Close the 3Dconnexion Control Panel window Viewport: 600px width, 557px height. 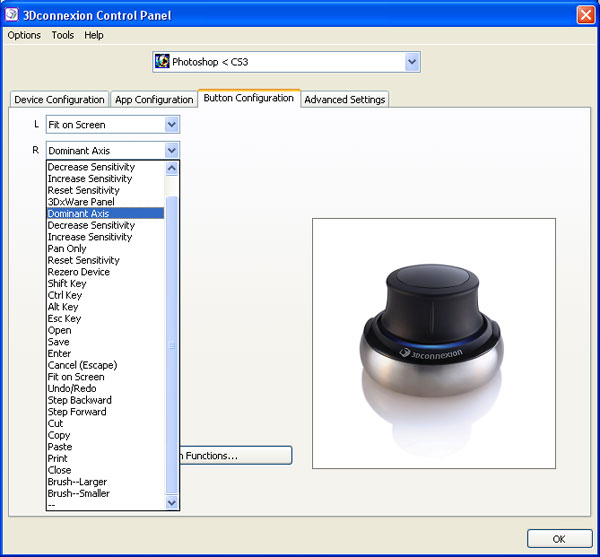click(x=585, y=15)
